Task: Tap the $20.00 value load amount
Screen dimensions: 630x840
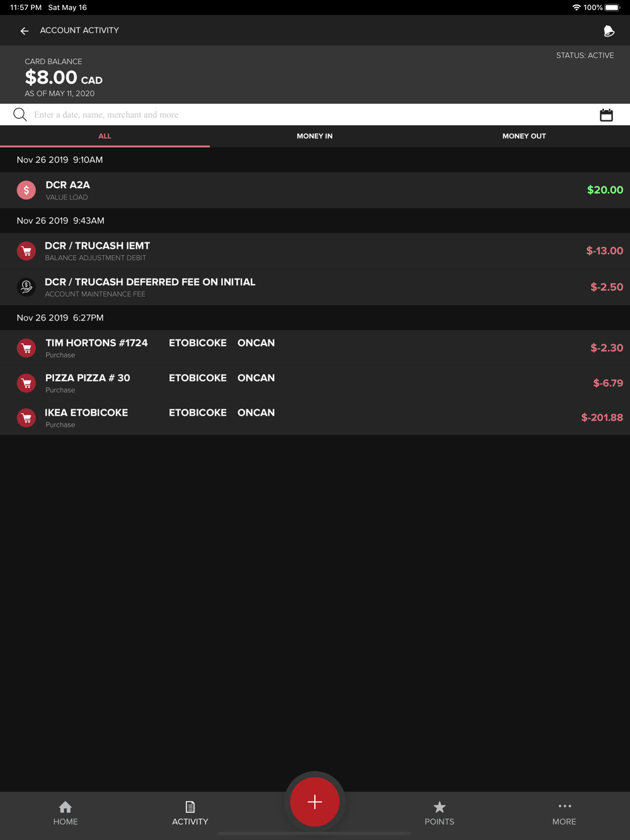Action: (x=604, y=190)
